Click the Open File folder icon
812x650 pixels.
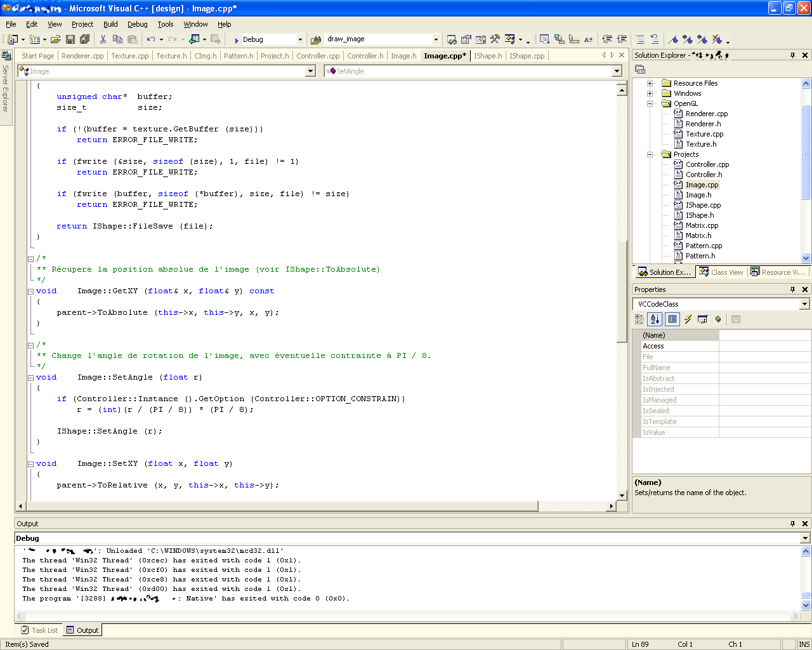tap(55, 39)
